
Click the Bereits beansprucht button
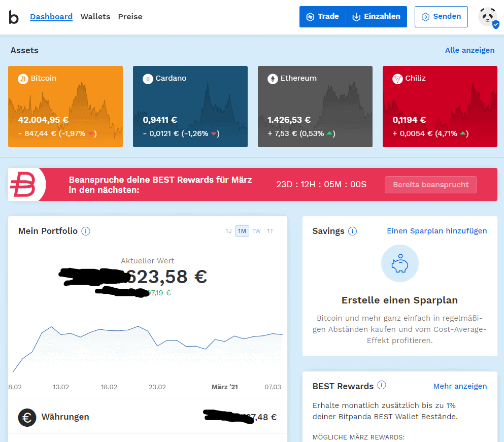[431, 185]
